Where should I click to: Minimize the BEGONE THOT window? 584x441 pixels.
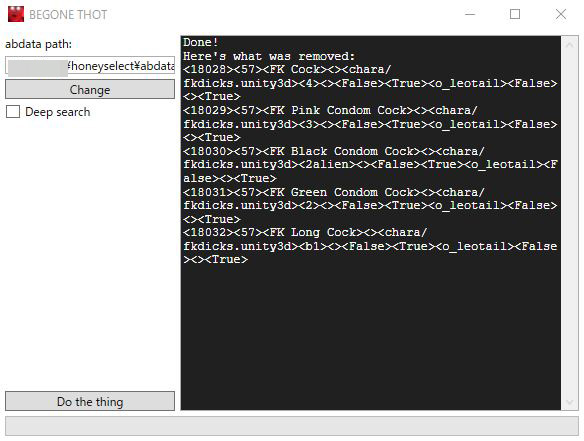(470, 14)
